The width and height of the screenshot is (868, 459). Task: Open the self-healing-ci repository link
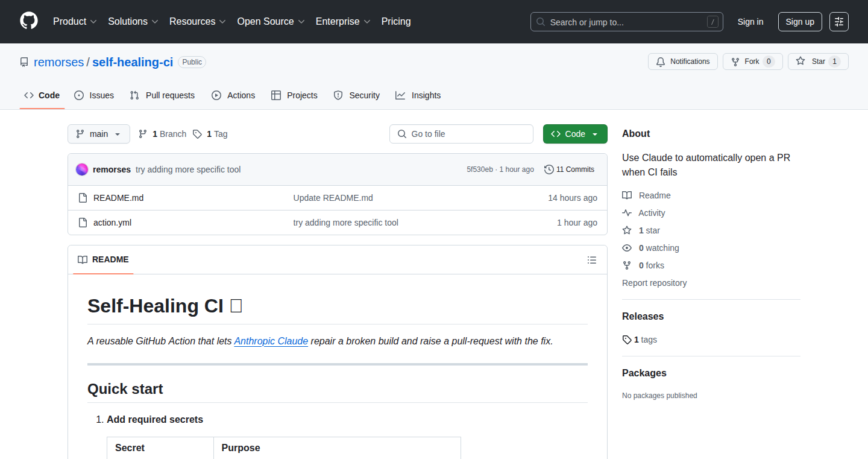(x=133, y=62)
